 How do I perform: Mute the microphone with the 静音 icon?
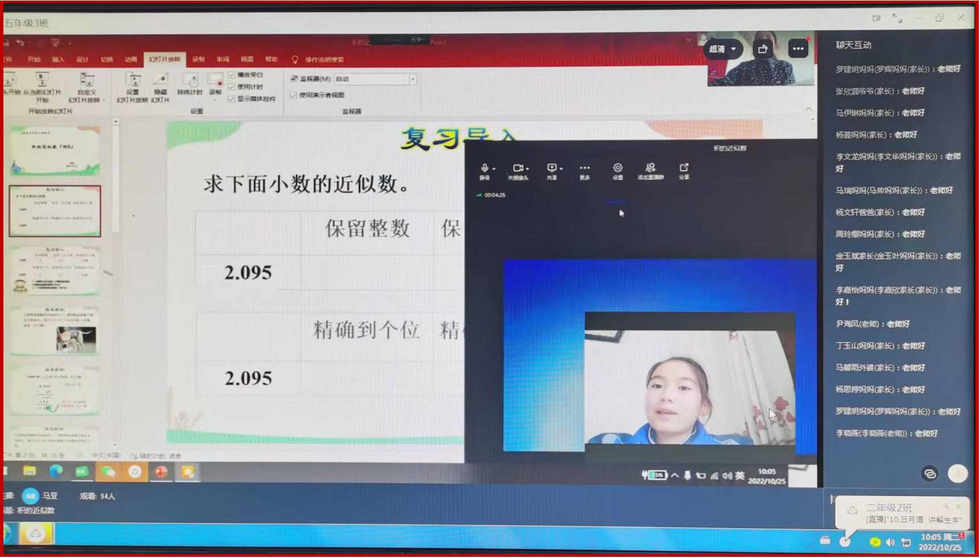(x=485, y=169)
